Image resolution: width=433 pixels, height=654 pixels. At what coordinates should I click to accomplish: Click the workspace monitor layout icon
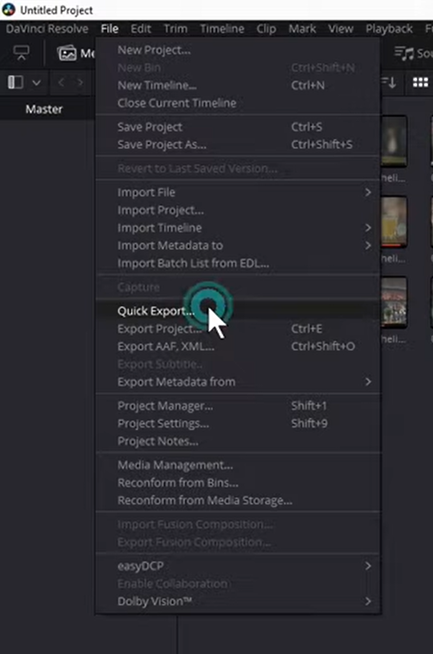point(21,53)
